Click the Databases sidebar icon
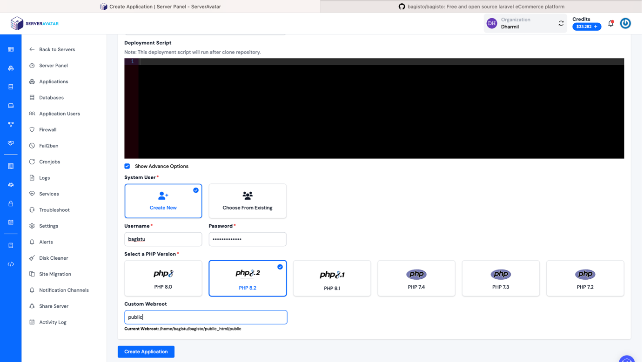The height and width of the screenshot is (364, 644). pos(32,98)
